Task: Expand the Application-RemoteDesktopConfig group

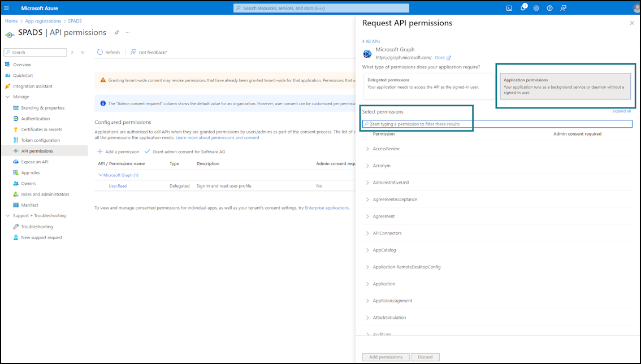Action: click(367, 267)
